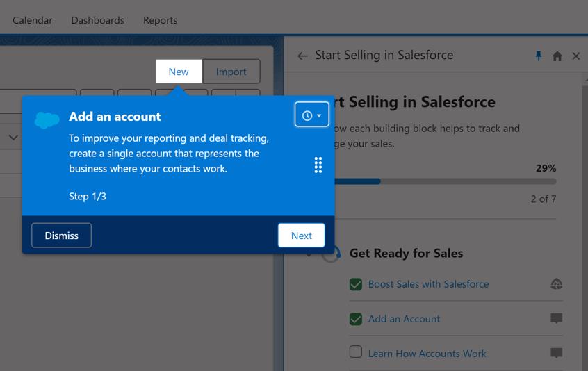This screenshot has height=371, width=588.
Task: Go to guidance panel home icon
Action: [557, 56]
